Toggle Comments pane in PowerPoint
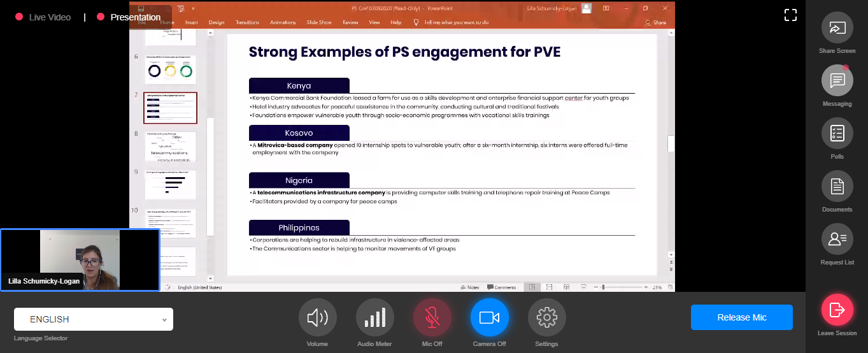Viewport: 868px width, 353px height. (501, 287)
